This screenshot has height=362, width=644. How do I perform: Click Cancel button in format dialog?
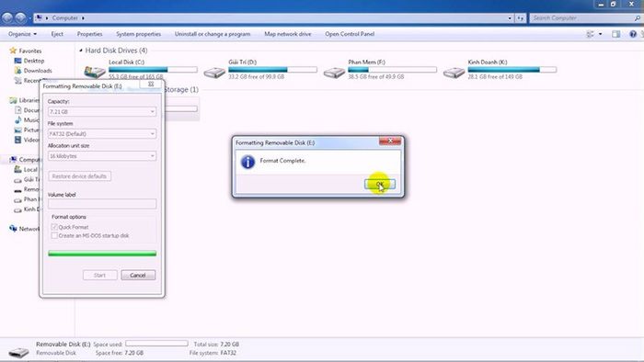point(138,275)
